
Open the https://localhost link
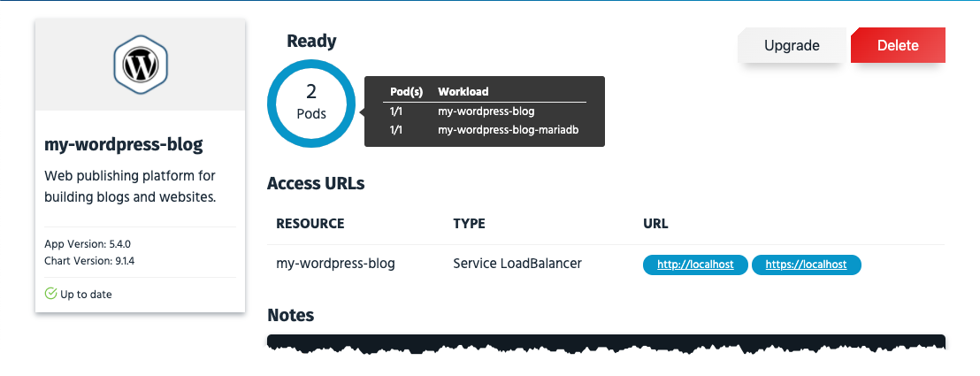click(x=806, y=265)
